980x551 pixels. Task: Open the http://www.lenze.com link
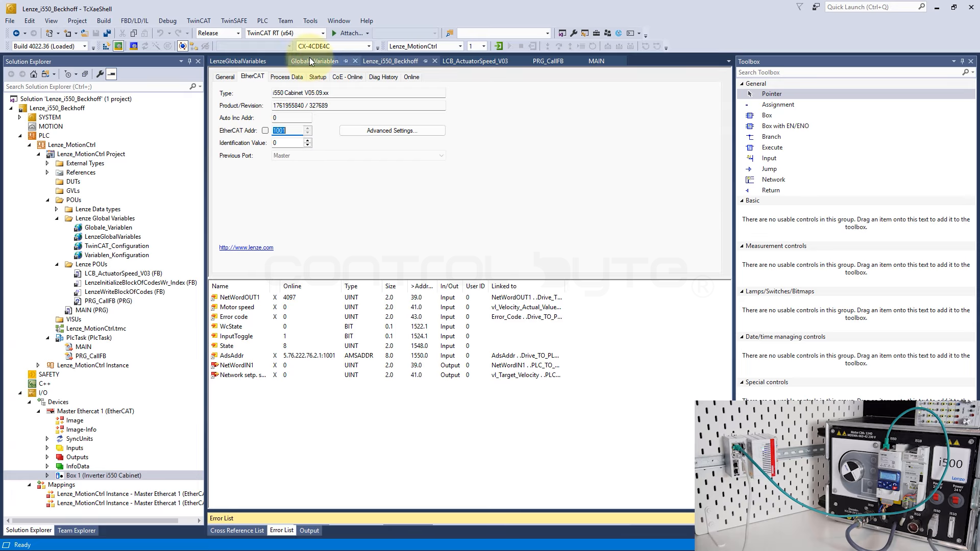click(x=246, y=247)
